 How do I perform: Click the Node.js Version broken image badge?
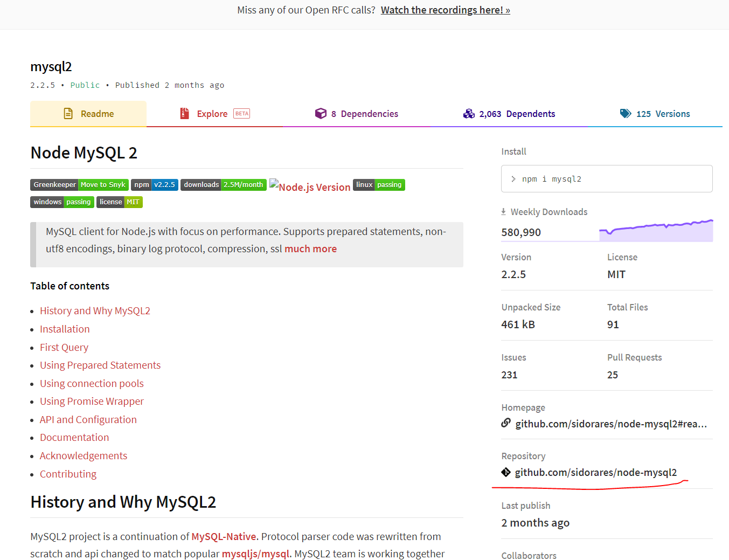[x=310, y=186]
